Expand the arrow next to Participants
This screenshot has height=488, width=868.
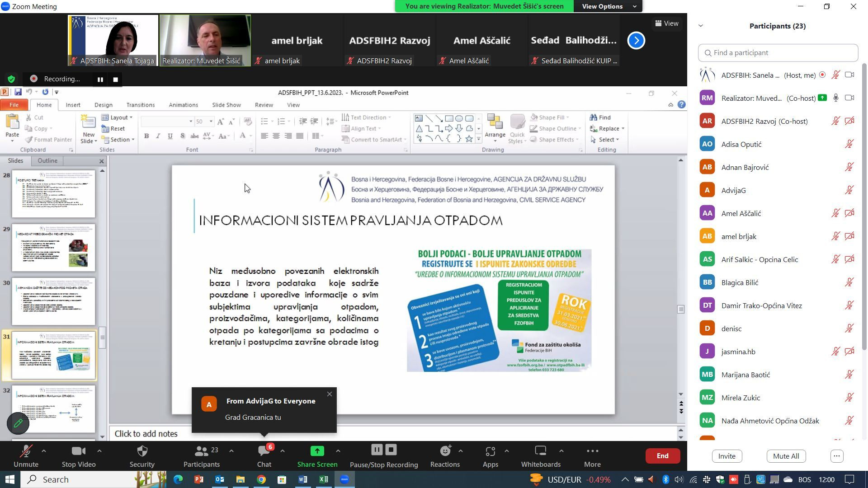[x=231, y=451]
